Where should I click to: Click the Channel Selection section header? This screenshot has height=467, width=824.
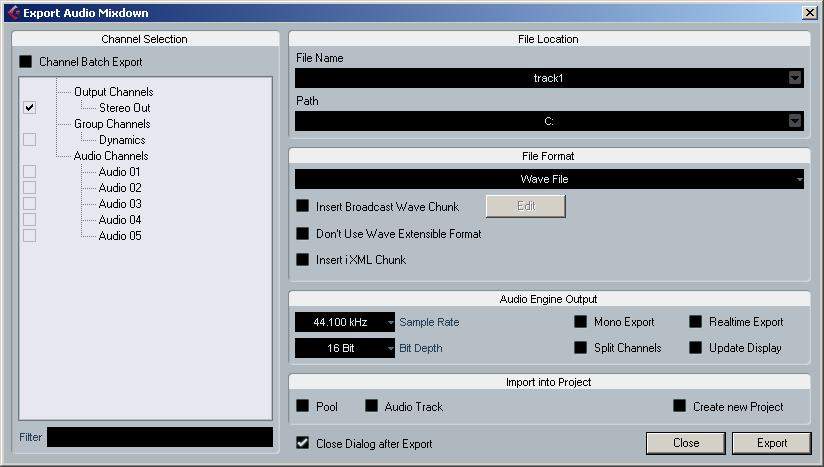pos(145,39)
